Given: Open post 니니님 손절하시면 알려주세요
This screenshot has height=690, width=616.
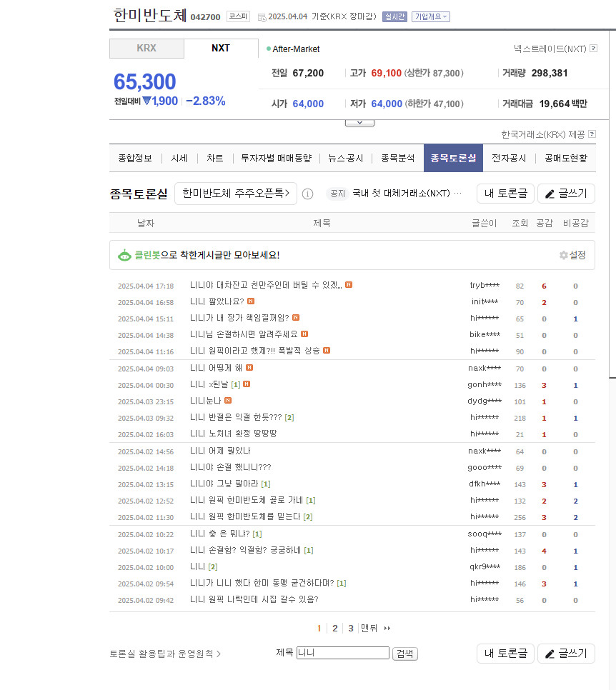Looking at the screenshot, I should (244, 334).
